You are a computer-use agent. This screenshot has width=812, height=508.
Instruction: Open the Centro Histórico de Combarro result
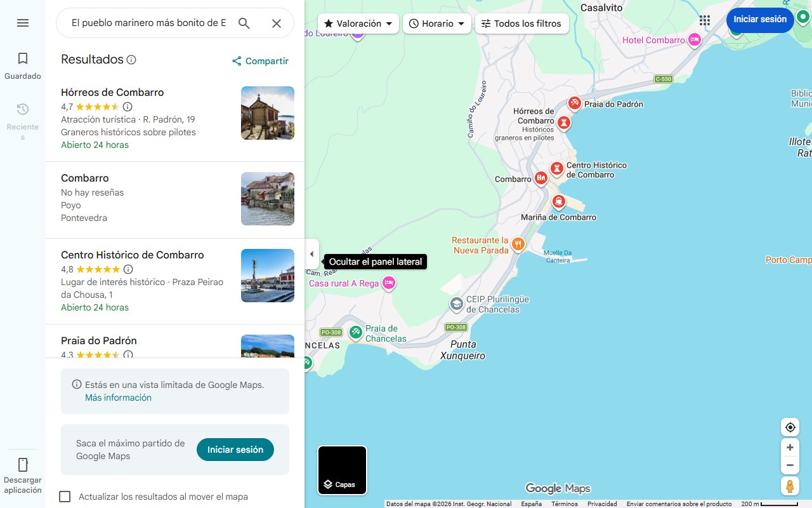point(132,255)
